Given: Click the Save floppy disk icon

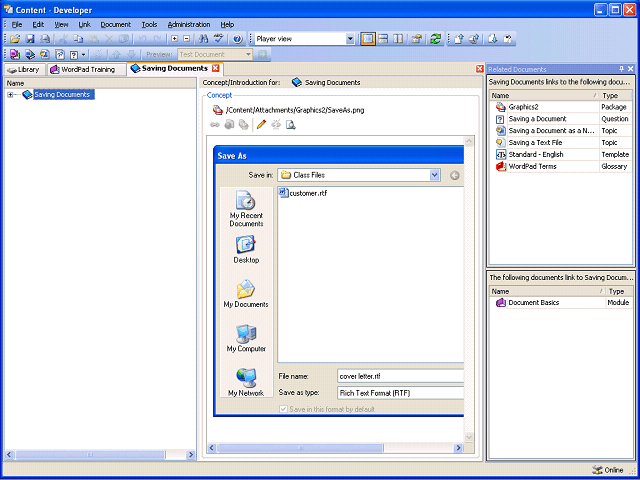Looking at the screenshot, I should coord(30,39).
